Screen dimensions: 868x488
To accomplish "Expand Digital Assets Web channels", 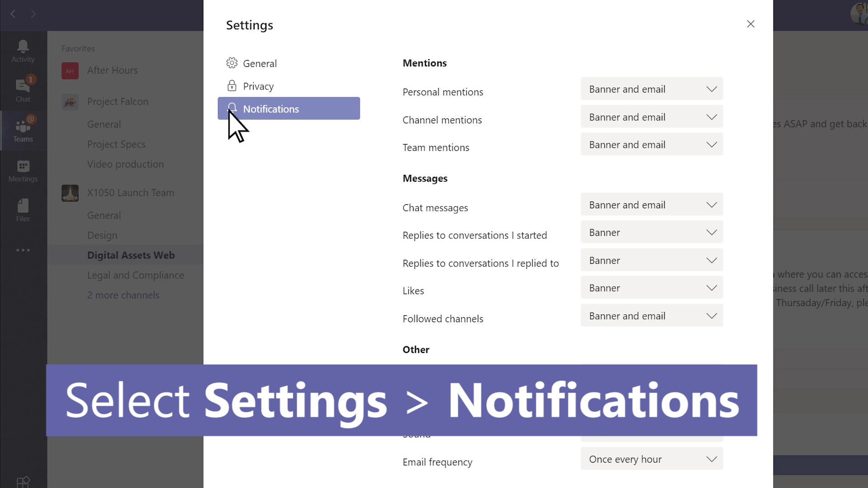I will [123, 294].
